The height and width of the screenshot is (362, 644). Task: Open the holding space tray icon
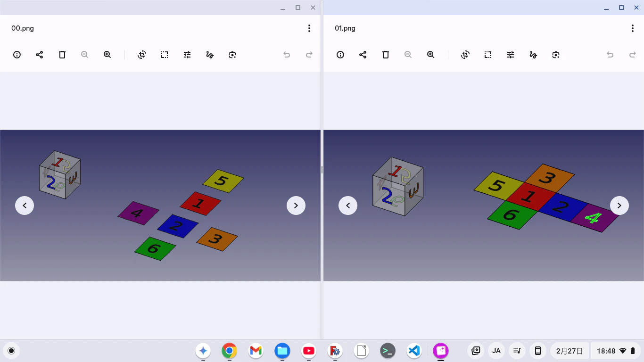click(476, 351)
